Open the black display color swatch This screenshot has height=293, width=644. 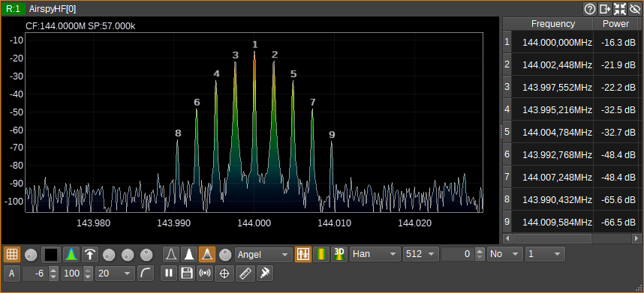(x=51, y=255)
